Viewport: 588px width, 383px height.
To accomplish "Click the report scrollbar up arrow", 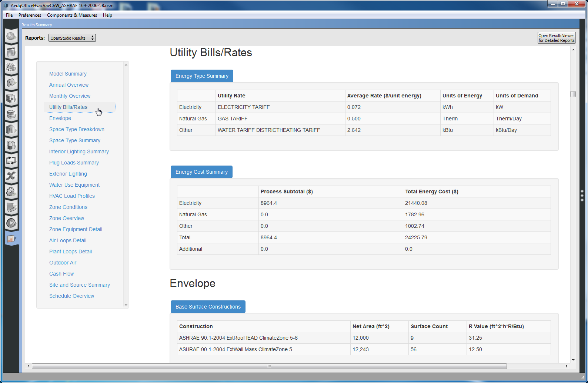I will pos(573,50).
